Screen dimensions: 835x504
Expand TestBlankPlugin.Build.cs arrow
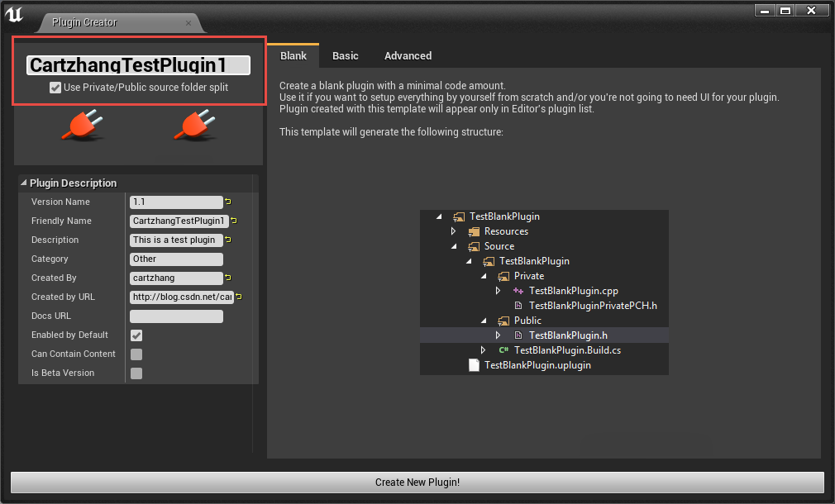[483, 350]
